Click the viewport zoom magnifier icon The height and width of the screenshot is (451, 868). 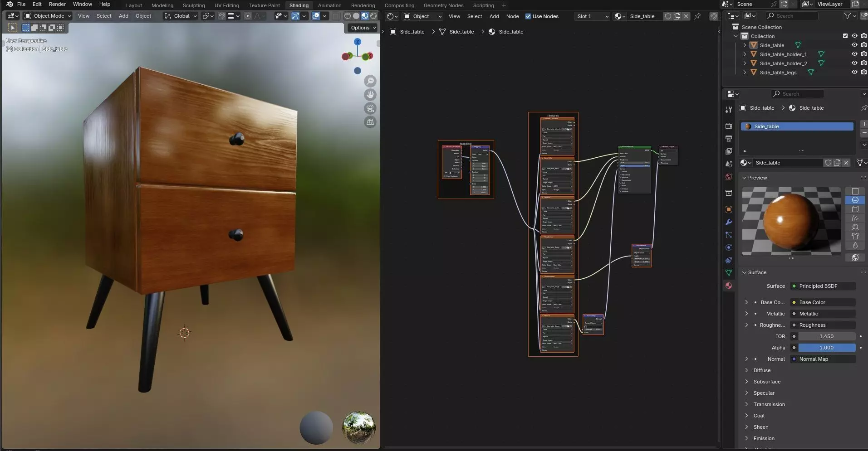[x=370, y=81]
